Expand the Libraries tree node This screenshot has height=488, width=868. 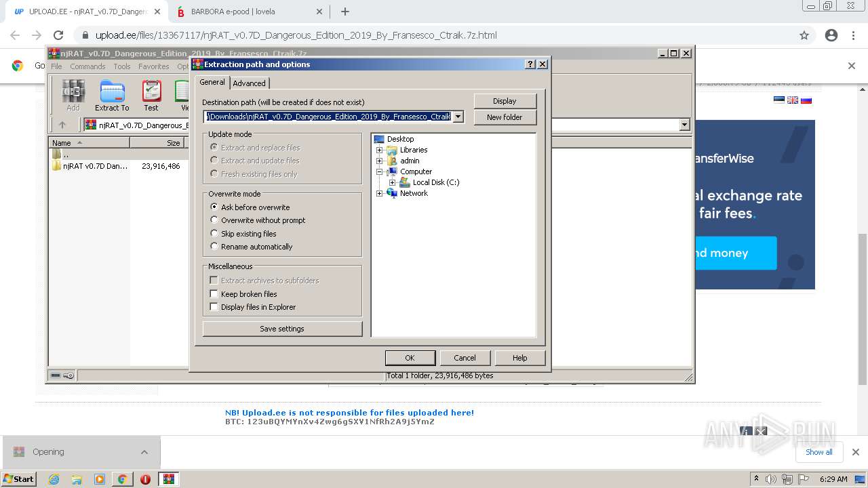(380, 150)
